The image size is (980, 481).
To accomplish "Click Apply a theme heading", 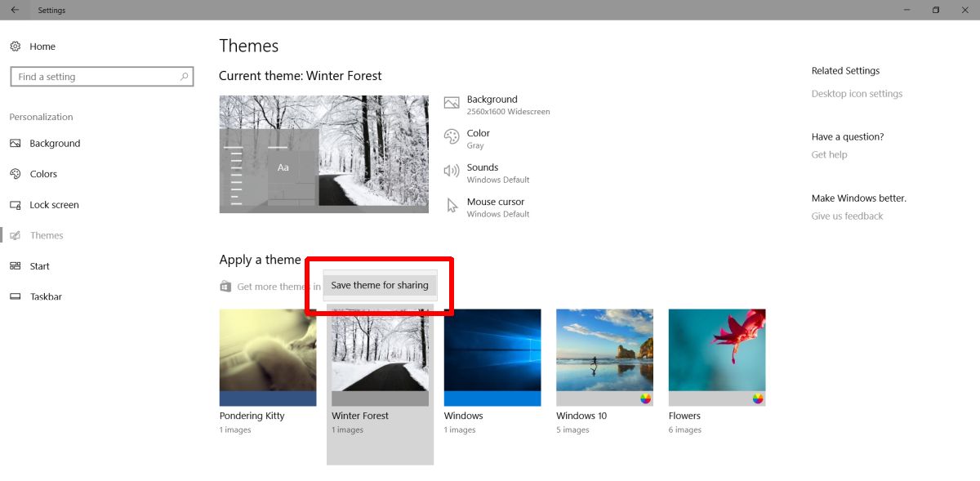I will tap(260, 260).
